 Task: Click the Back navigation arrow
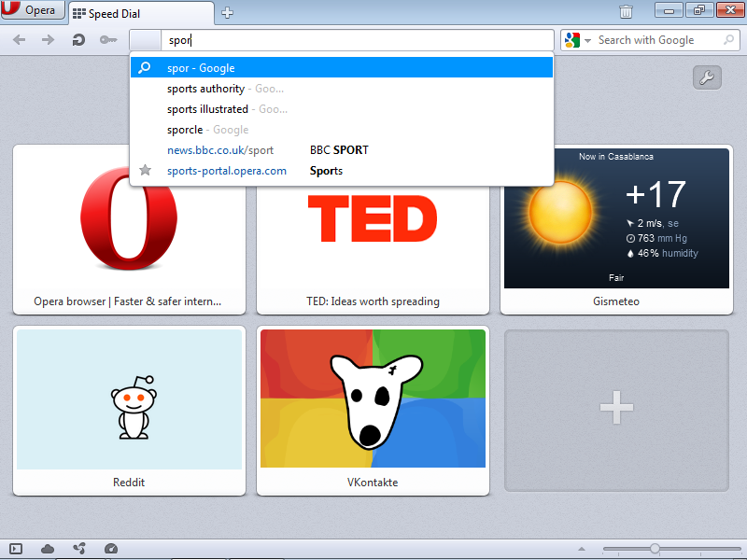pos(19,39)
